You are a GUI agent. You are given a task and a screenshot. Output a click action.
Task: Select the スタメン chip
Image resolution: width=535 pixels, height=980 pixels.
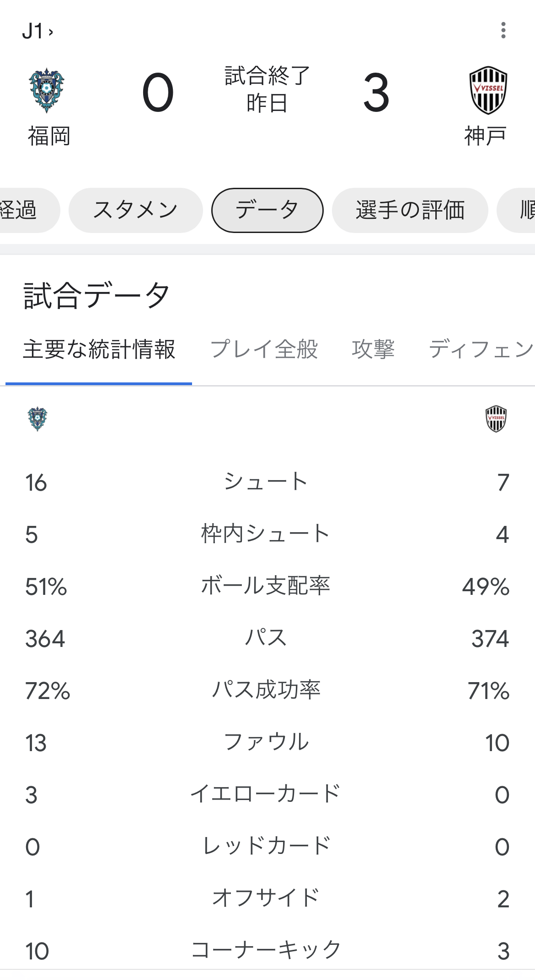pos(135,210)
